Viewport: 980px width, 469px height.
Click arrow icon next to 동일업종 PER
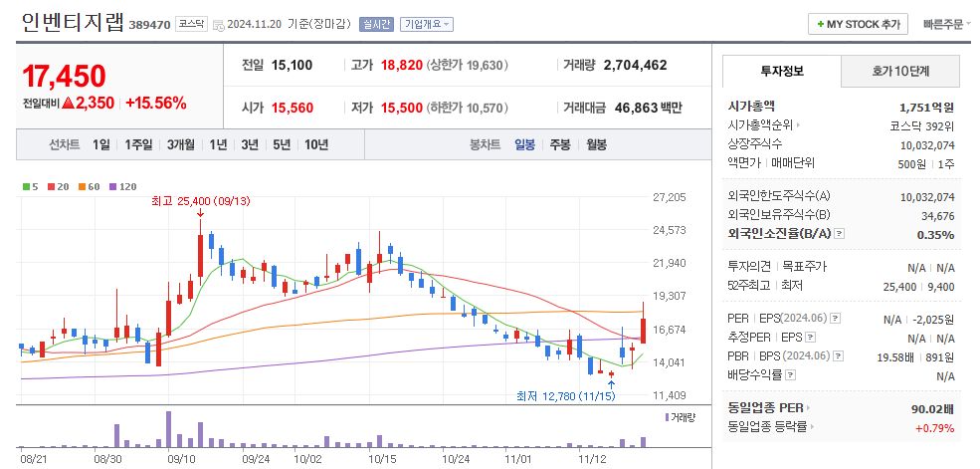click(x=808, y=408)
